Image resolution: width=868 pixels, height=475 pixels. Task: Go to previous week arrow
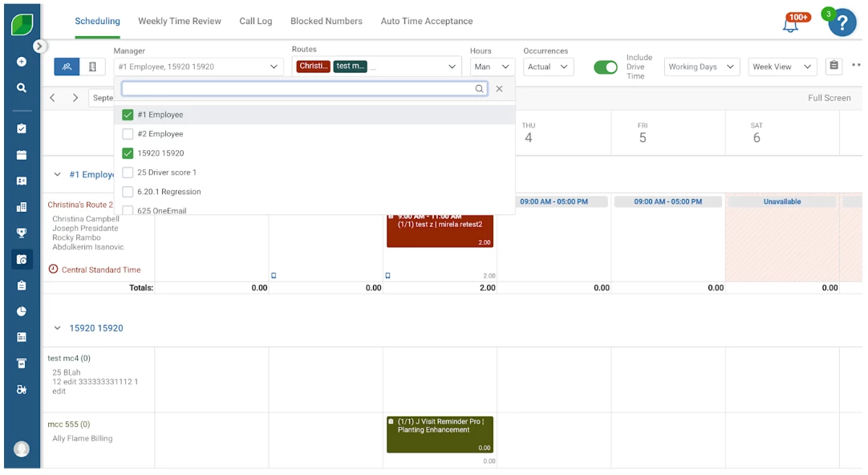click(53, 98)
